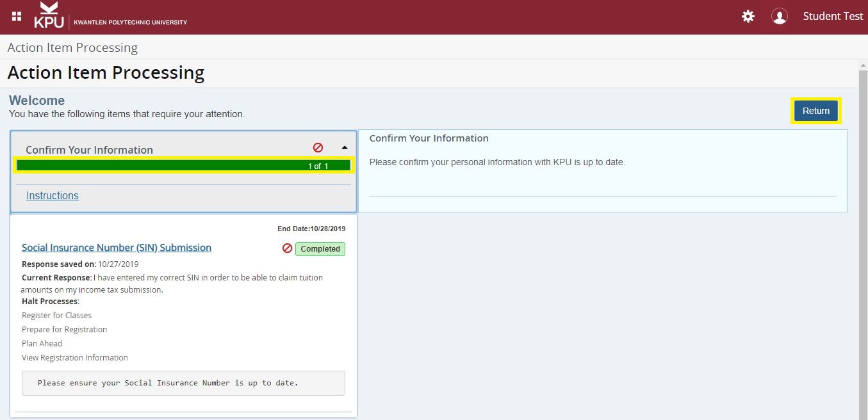
Task: Click the halt icon beside Completed badge
Action: click(x=288, y=248)
